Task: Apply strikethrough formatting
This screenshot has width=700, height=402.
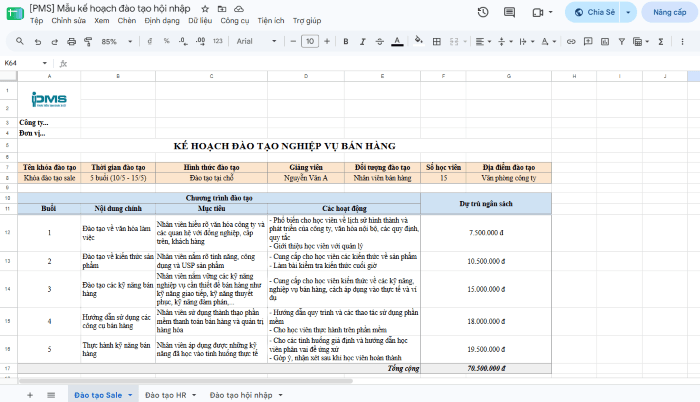Action: [x=379, y=42]
